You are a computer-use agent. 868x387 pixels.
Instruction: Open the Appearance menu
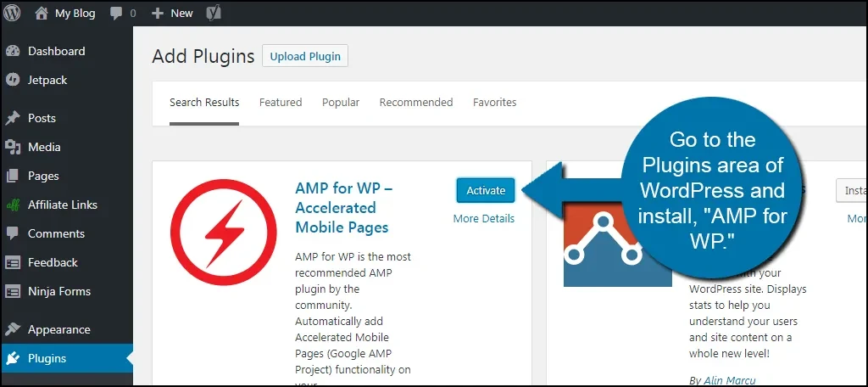coord(58,329)
